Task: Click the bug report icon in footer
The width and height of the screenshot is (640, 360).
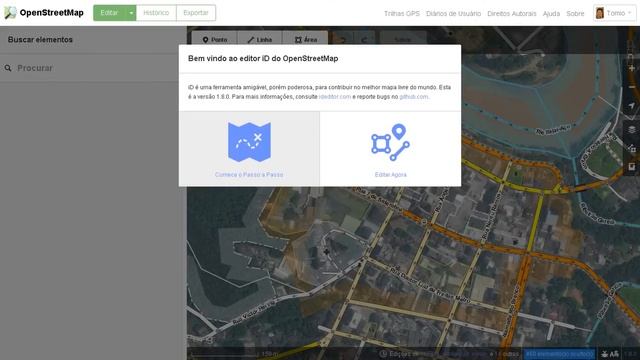Action: point(605,354)
